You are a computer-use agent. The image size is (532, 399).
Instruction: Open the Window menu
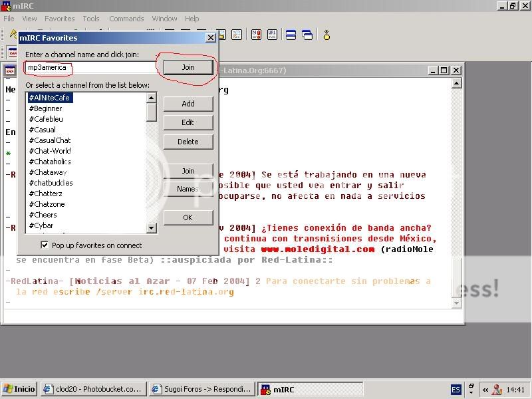click(164, 19)
